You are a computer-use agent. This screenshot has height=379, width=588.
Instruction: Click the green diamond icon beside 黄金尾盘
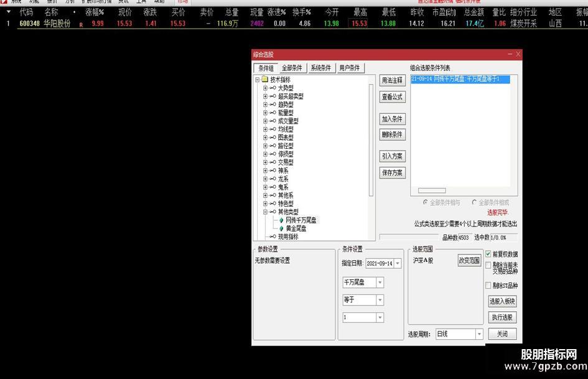[x=281, y=228]
